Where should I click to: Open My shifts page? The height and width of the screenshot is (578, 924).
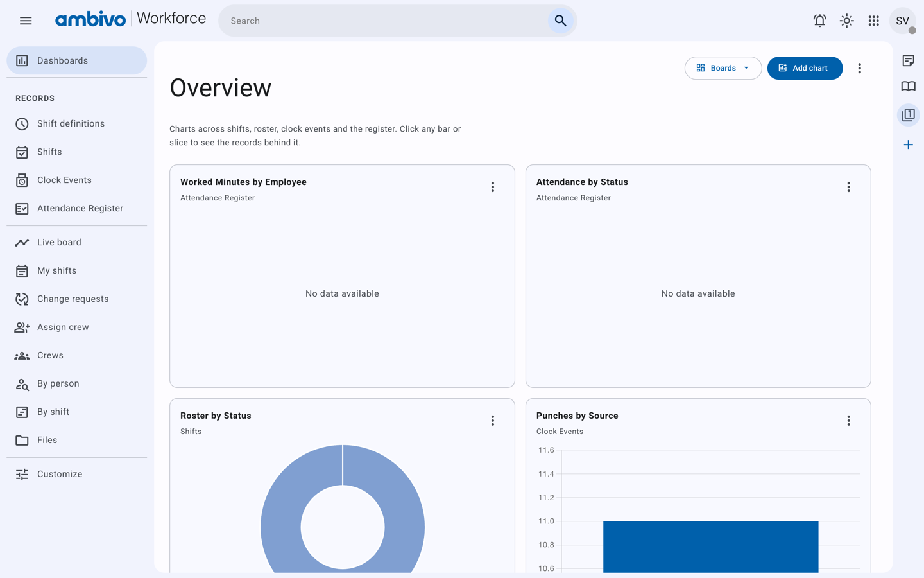(76, 270)
